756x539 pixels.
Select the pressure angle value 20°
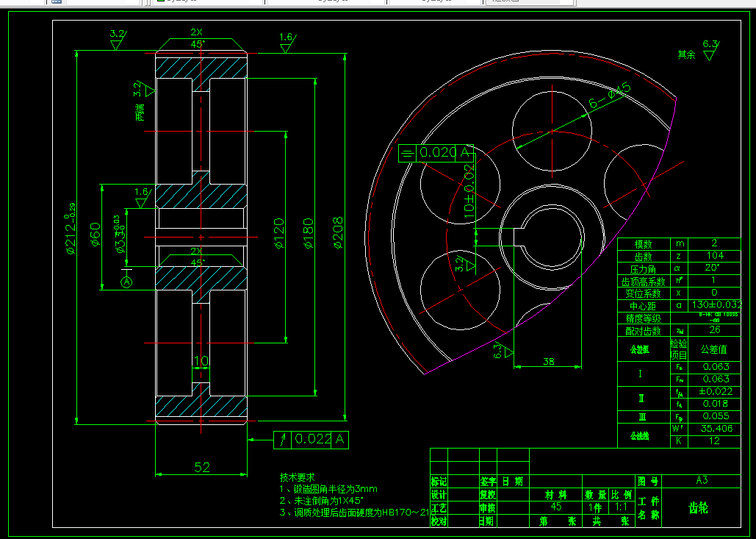click(714, 268)
